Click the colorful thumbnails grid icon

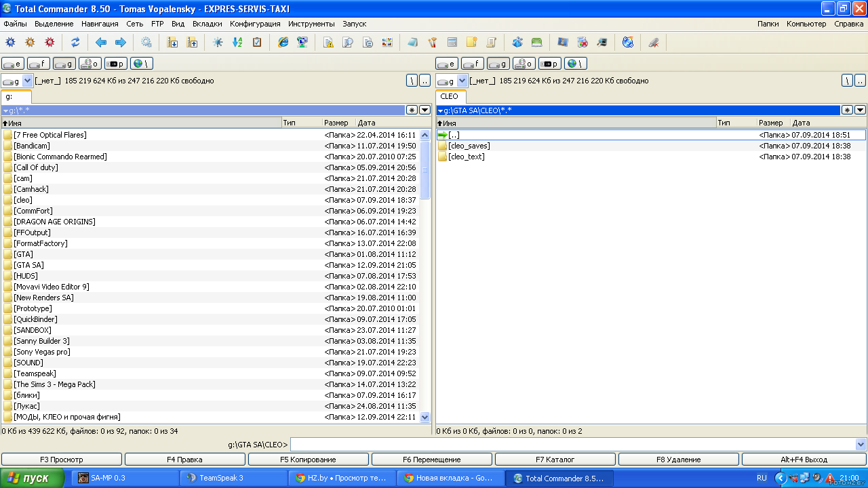(x=387, y=42)
